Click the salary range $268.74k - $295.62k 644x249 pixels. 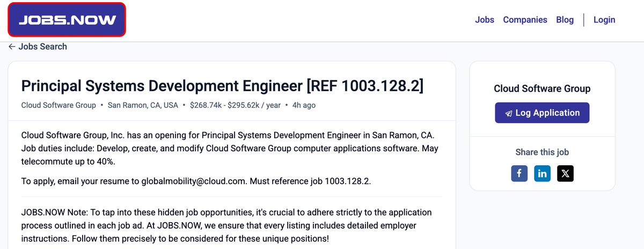click(x=235, y=105)
